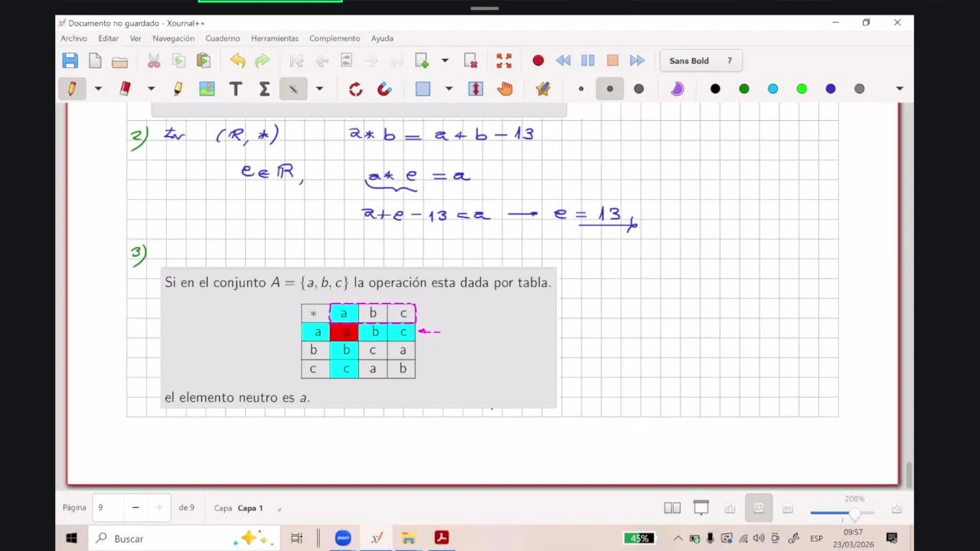Open the selection tool type dropdown
980x551 pixels.
click(449, 89)
